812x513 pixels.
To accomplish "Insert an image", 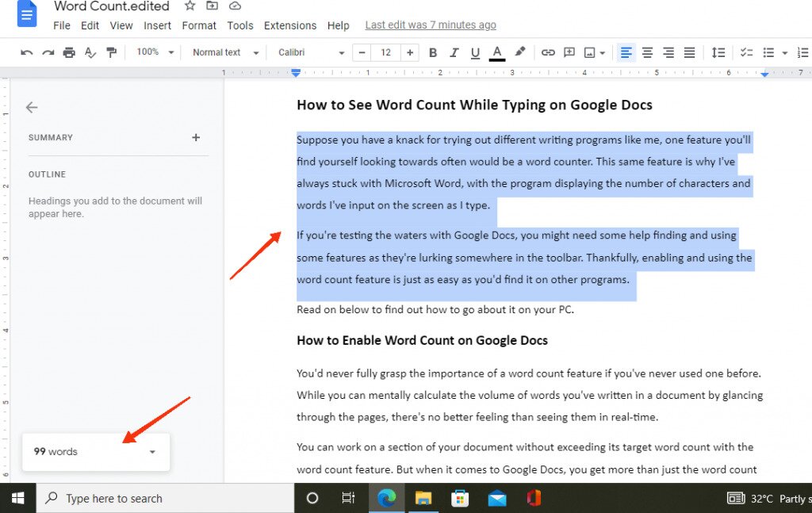I will (x=589, y=52).
